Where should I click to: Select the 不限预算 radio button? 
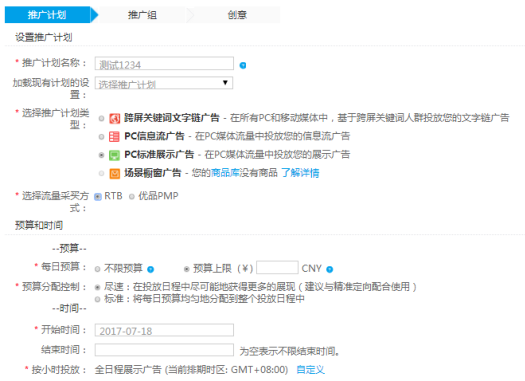[x=97, y=269]
